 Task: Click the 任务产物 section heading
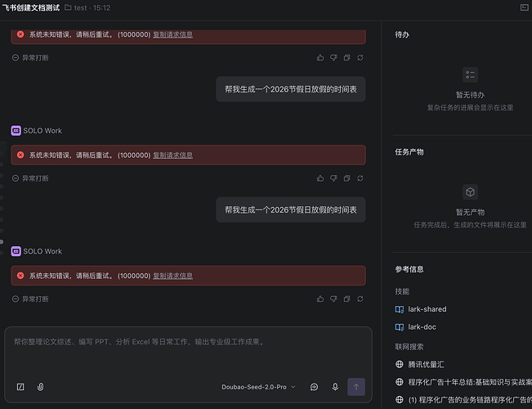click(409, 152)
